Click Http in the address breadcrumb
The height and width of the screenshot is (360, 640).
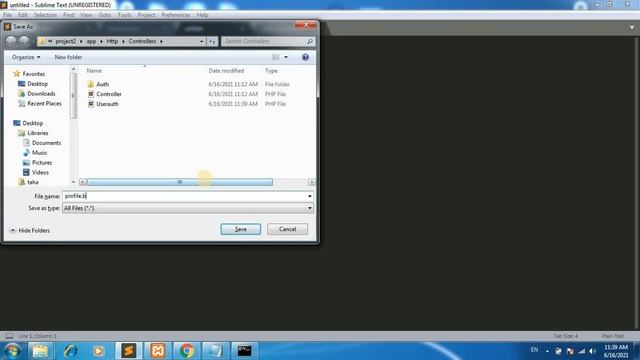(112, 41)
